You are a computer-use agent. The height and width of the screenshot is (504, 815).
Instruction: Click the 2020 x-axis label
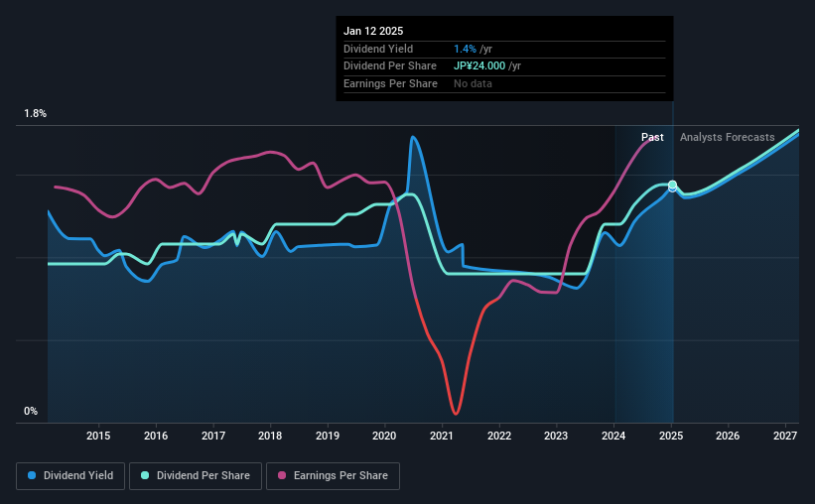pyautogui.click(x=384, y=436)
